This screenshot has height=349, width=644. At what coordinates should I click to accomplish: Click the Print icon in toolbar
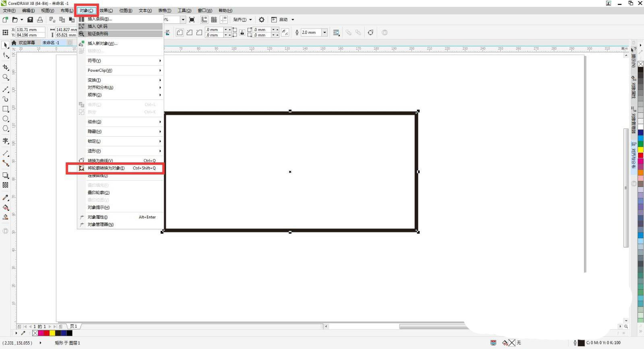[x=40, y=20]
